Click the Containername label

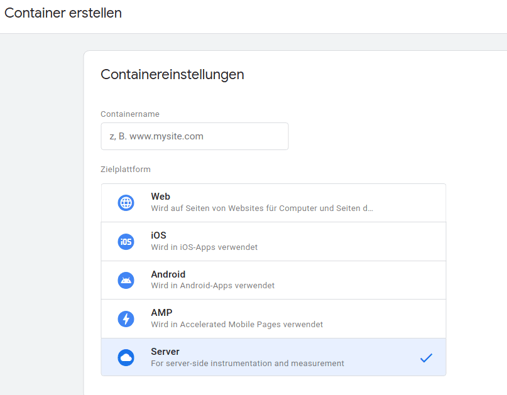coord(130,114)
